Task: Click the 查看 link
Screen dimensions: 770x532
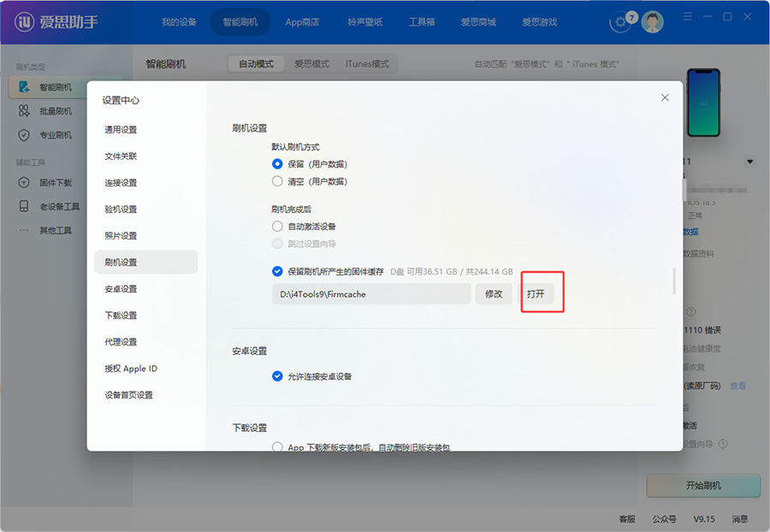Action: pos(738,386)
